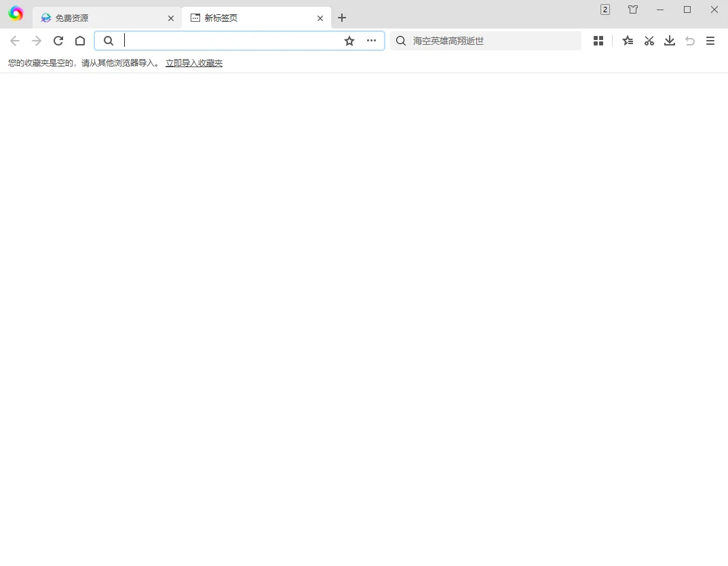Screen dimensions: 728x566
Task: Open the downloads manager
Action: tap(670, 41)
